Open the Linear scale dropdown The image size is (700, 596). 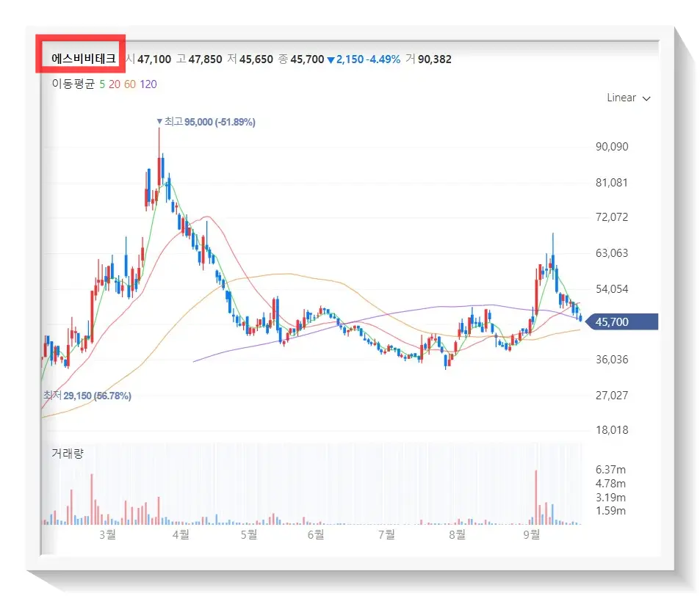(x=621, y=98)
